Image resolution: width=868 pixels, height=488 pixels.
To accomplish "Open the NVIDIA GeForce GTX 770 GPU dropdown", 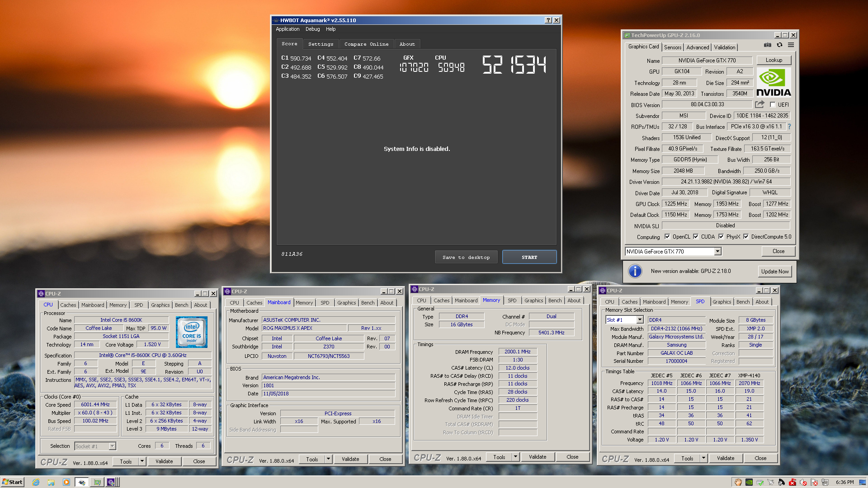I will 717,252.
